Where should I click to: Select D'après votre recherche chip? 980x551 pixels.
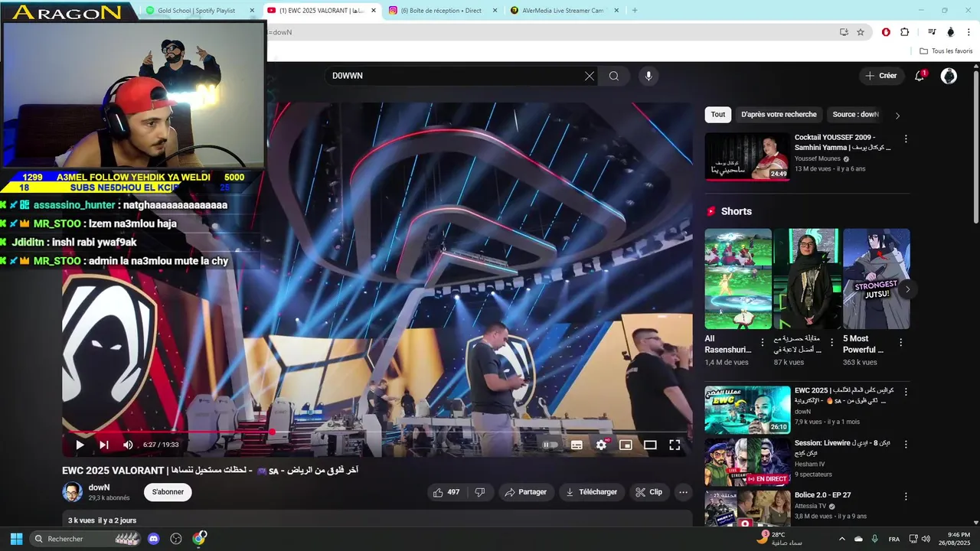779,115
